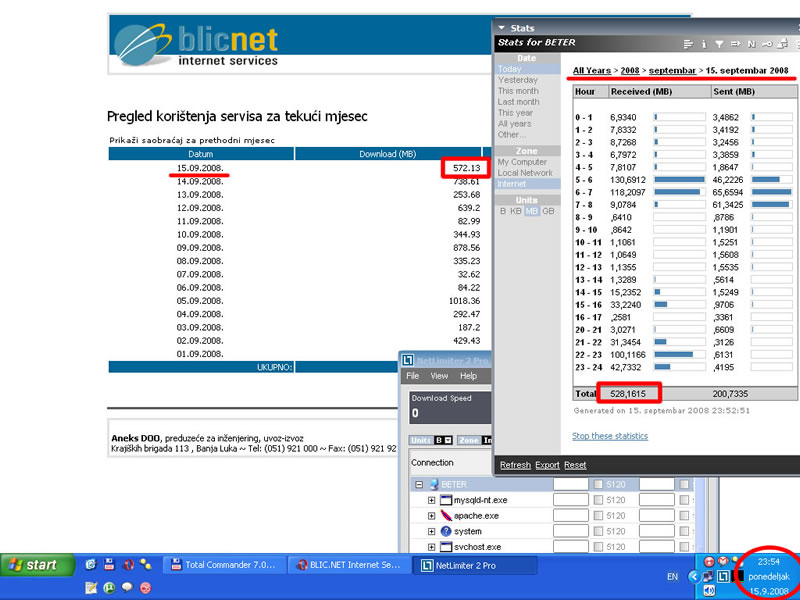
Task: Open the File menu in NetLimiter
Action: click(x=413, y=376)
